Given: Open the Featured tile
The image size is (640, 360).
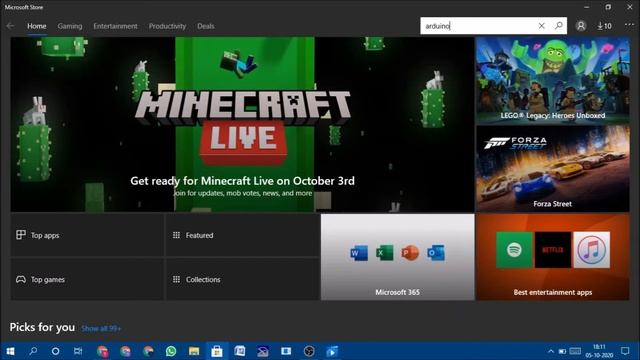Looking at the screenshot, I should (x=242, y=235).
